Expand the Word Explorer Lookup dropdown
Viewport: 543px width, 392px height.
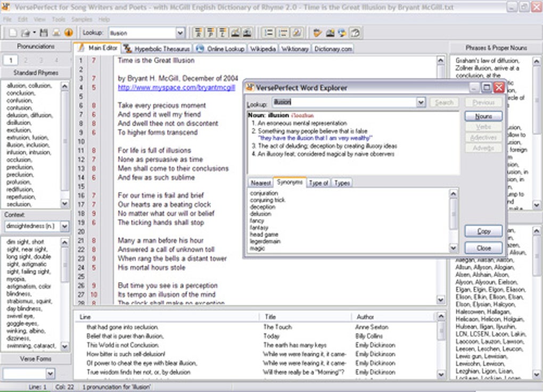tap(421, 102)
